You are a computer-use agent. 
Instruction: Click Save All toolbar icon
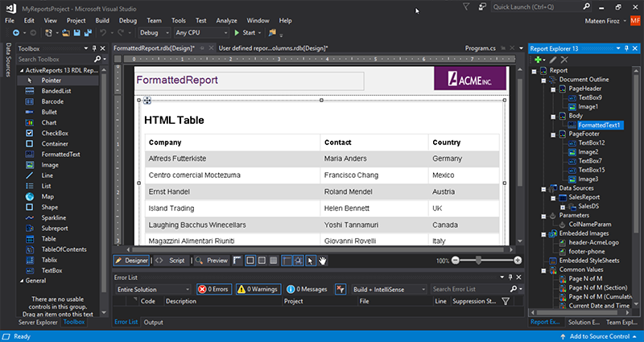pyautogui.click(x=88, y=33)
